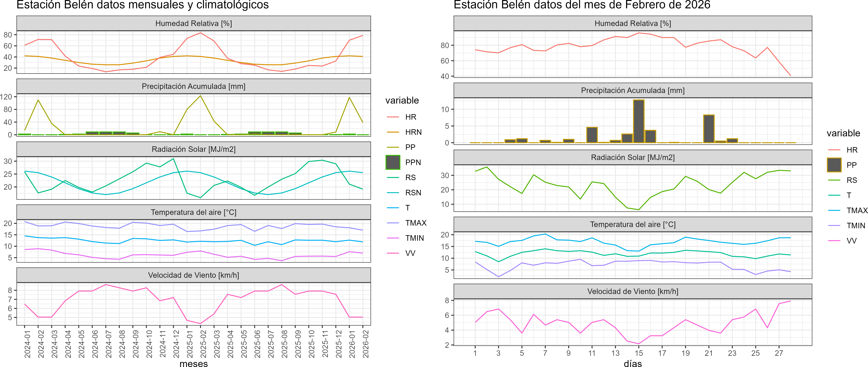Click the RS legend marker in right legend
The width and height of the screenshot is (868, 367).
[x=834, y=180]
